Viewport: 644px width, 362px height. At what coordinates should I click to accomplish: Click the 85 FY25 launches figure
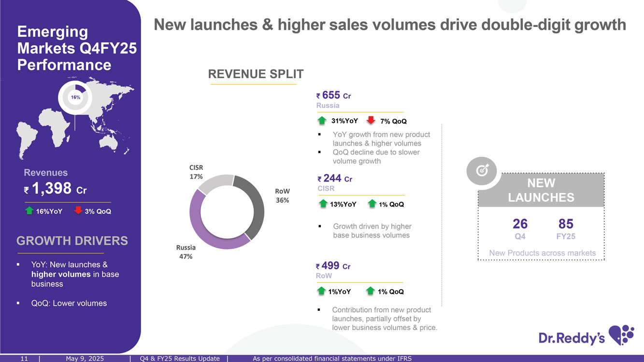(x=566, y=228)
